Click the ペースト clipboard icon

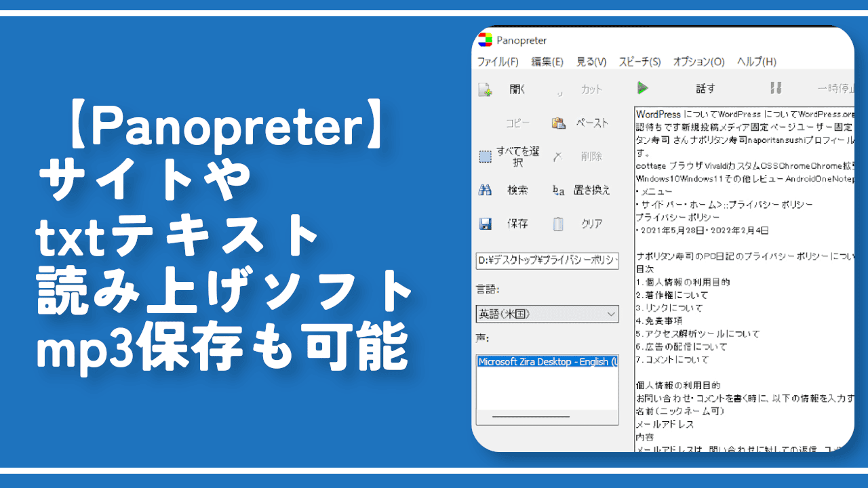[559, 123]
